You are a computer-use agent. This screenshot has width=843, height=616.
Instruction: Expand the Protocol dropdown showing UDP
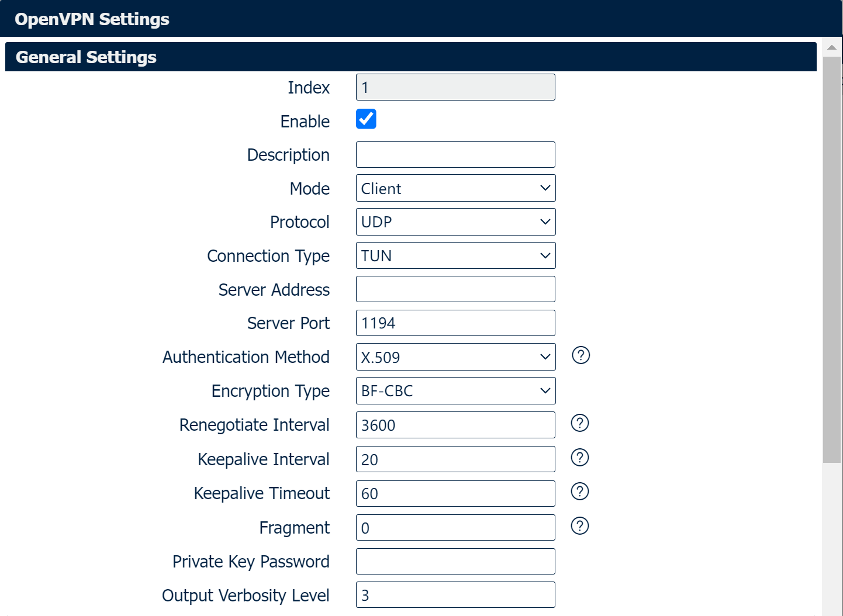click(455, 222)
